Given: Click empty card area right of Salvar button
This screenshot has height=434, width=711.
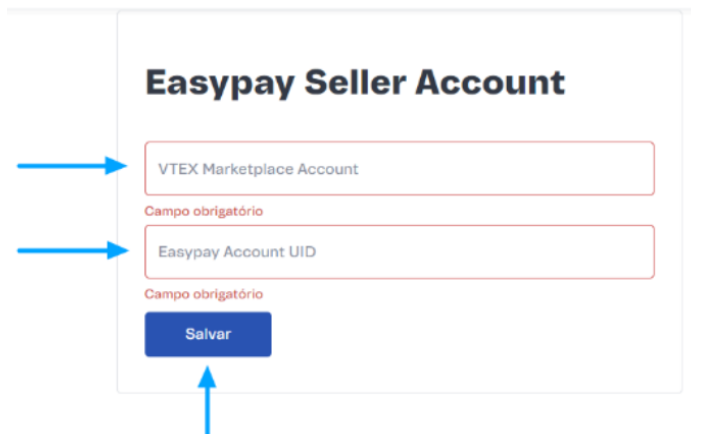Looking at the screenshot, I should point(453,334).
